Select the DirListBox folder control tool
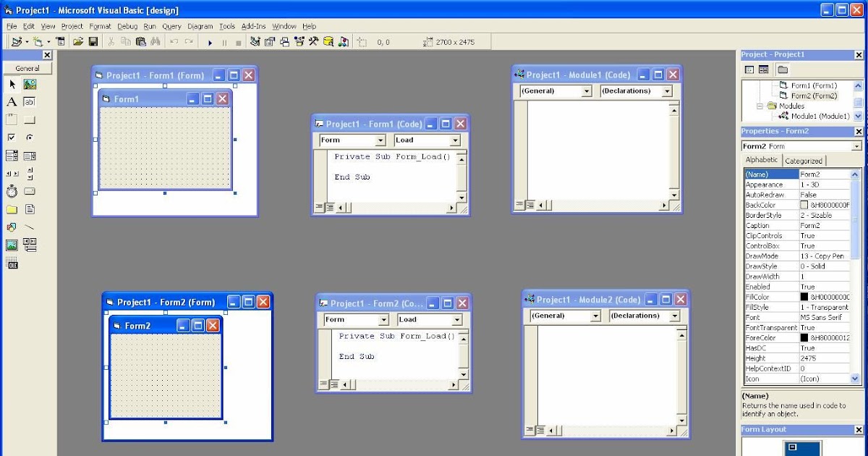The width and height of the screenshot is (868, 456). click(12, 209)
